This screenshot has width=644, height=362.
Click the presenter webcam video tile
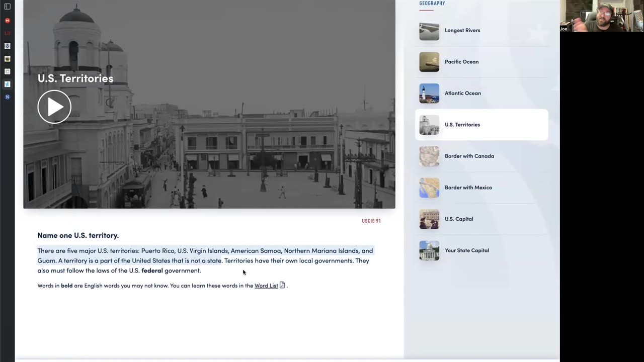(x=602, y=16)
